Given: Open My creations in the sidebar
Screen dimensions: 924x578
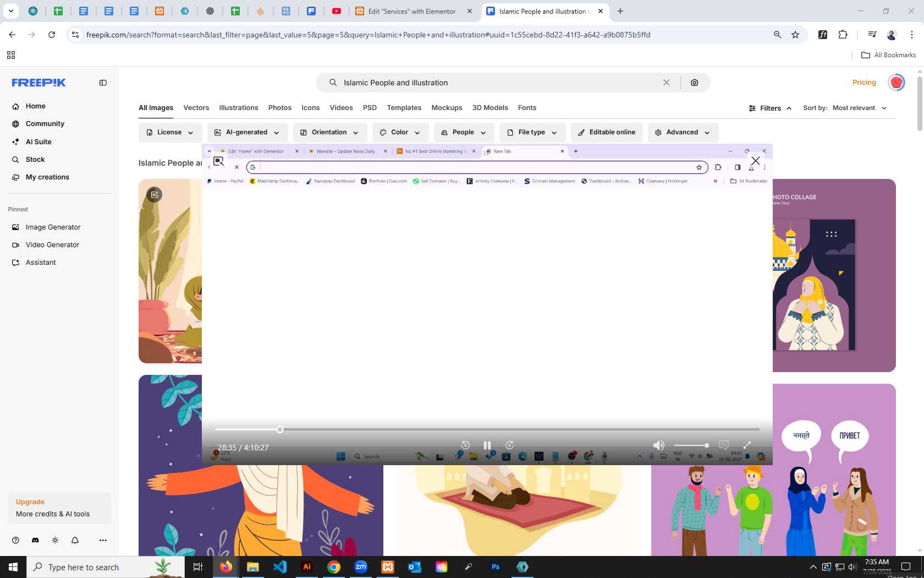Looking at the screenshot, I should click(47, 177).
